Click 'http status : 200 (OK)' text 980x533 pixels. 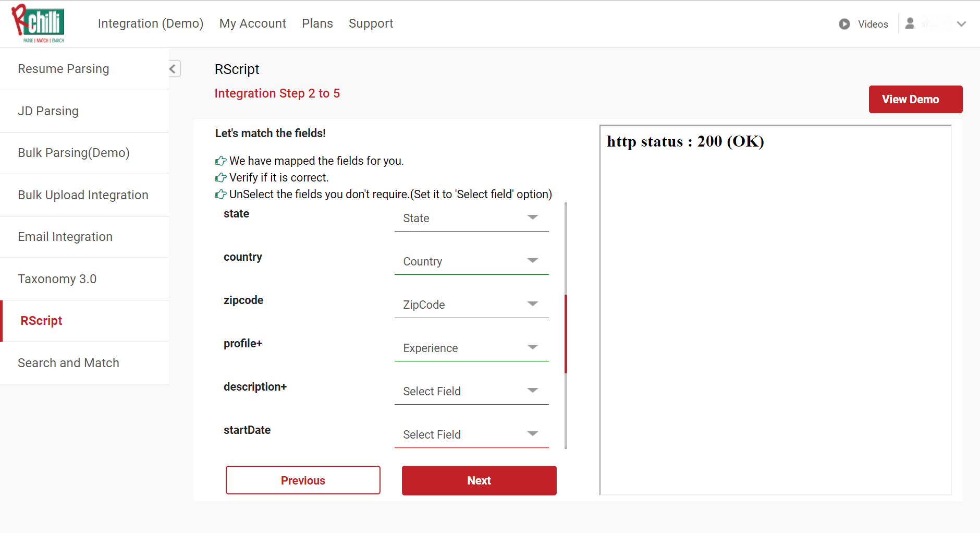click(x=685, y=141)
